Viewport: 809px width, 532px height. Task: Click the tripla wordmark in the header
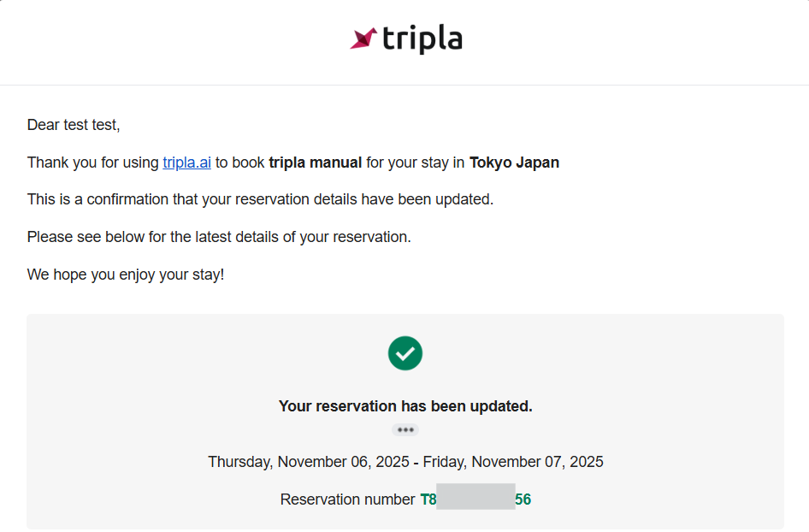click(x=422, y=39)
